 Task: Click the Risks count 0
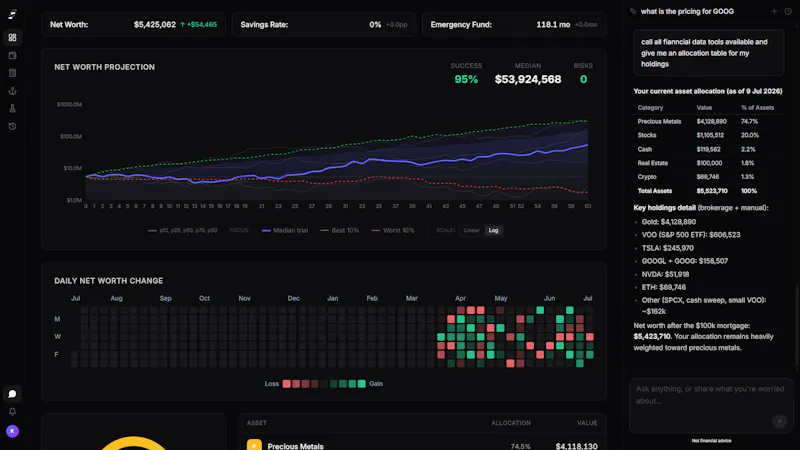tap(583, 80)
